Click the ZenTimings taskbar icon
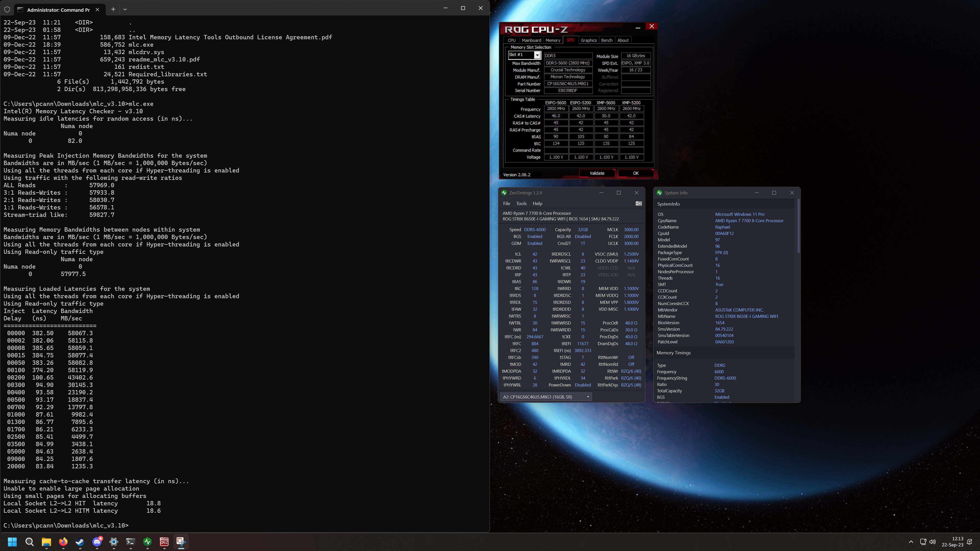This screenshot has width=980, height=551. [147, 542]
